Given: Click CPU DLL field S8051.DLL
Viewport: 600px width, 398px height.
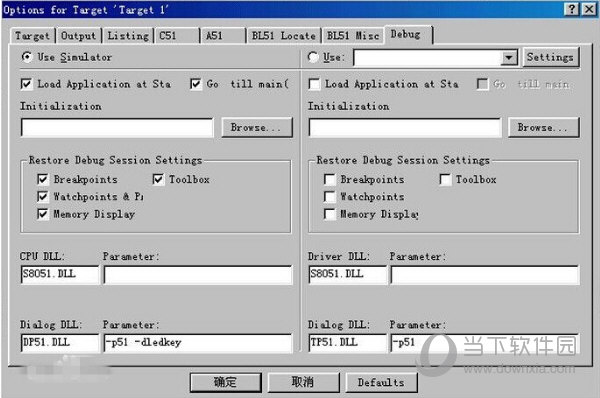Looking at the screenshot, I should click(60, 274).
